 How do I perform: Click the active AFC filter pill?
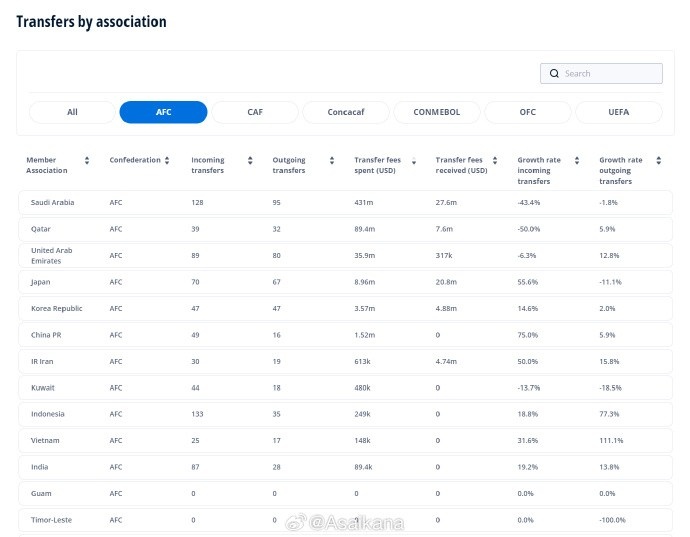163,112
